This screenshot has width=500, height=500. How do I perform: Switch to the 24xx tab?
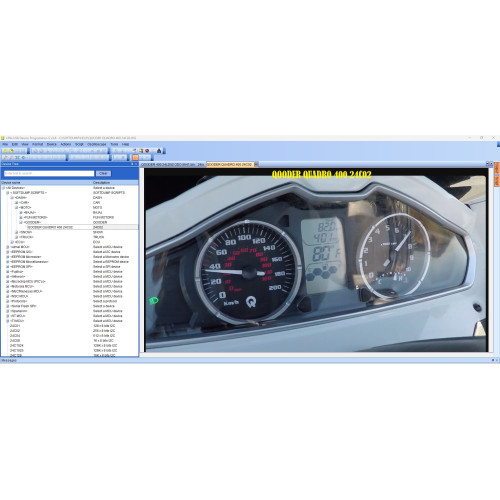click(201, 165)
